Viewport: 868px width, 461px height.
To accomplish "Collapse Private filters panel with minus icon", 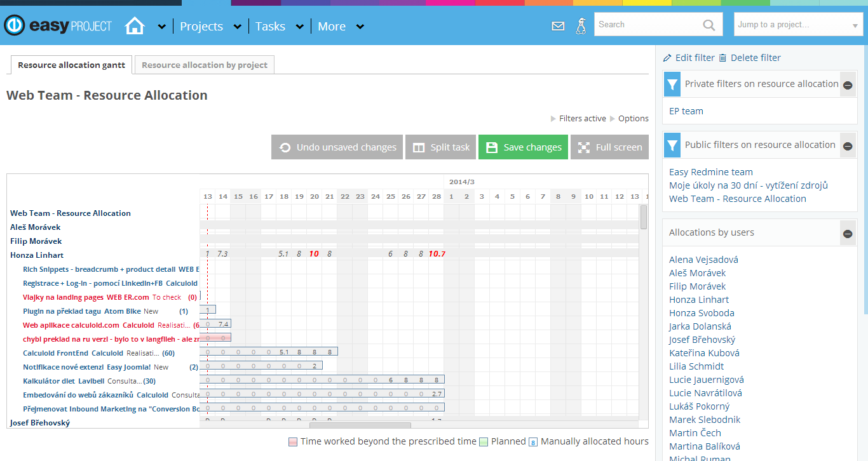I will point(848,85).
